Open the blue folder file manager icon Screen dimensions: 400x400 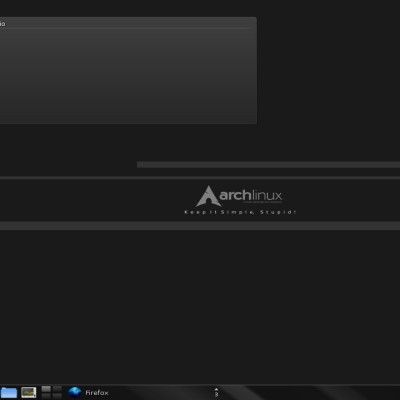9,392
